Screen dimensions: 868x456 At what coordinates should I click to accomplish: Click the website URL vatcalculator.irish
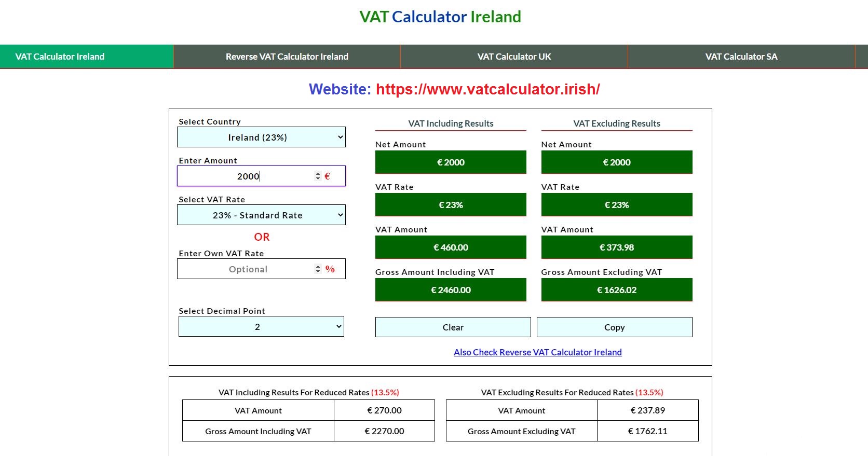(487, 89)
